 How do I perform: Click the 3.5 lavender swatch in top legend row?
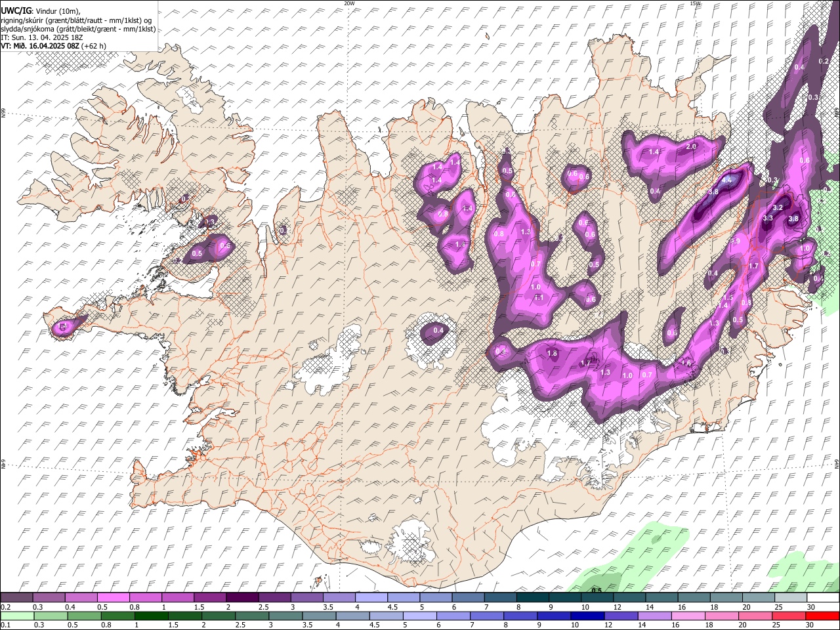(338, 597)
